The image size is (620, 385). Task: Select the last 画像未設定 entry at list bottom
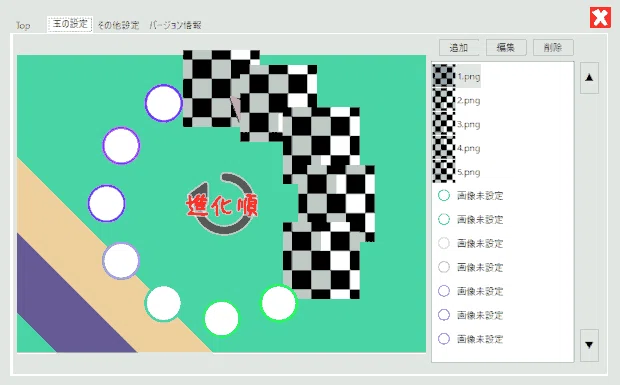471,339
